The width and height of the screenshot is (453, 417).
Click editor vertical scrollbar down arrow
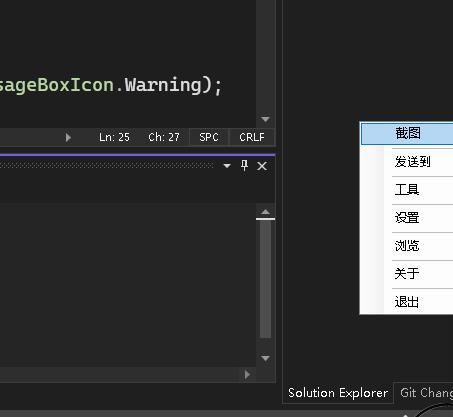(265, 119)
